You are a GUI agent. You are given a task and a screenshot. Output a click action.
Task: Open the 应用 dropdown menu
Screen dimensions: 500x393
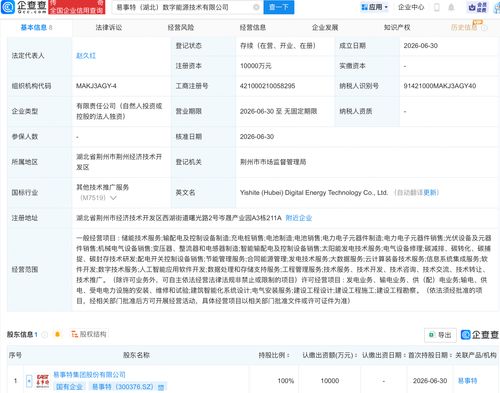[375, 7]
